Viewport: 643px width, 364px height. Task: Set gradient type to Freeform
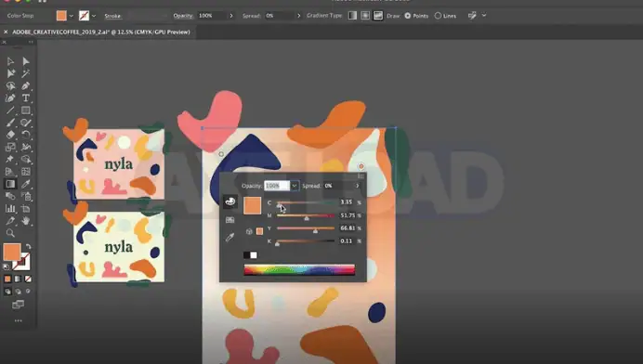[x=378, y=16]
